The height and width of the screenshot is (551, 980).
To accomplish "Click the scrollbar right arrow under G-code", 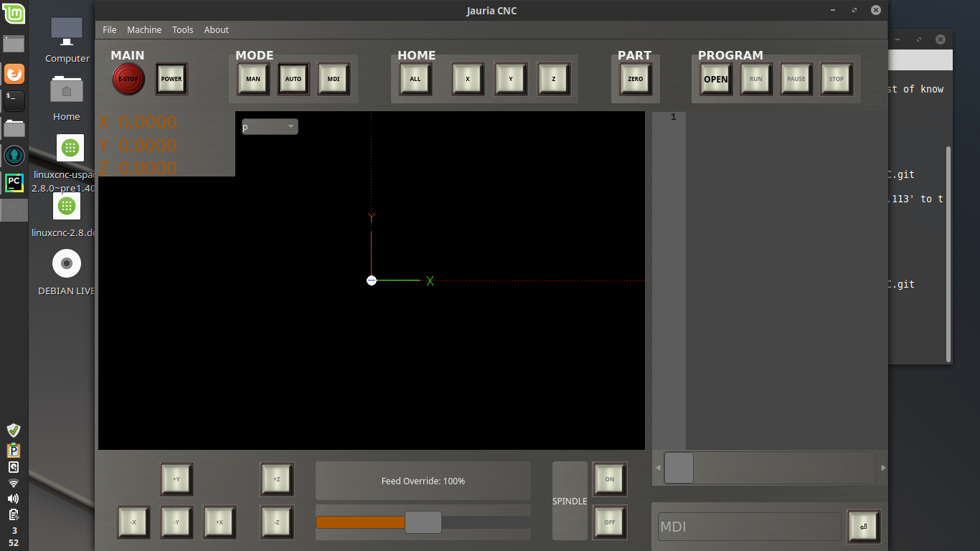I will [883, 468].
